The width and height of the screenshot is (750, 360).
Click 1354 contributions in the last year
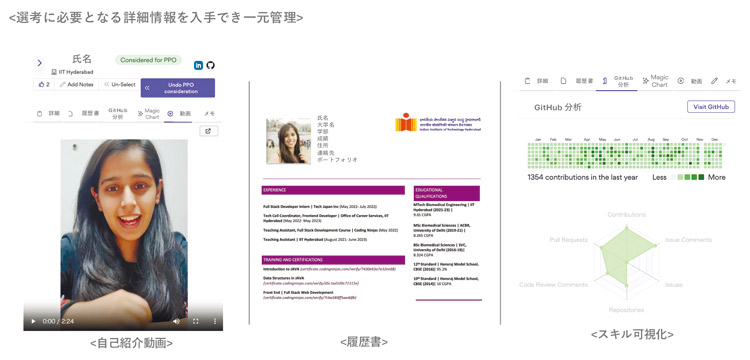click(x=583, y=177)
